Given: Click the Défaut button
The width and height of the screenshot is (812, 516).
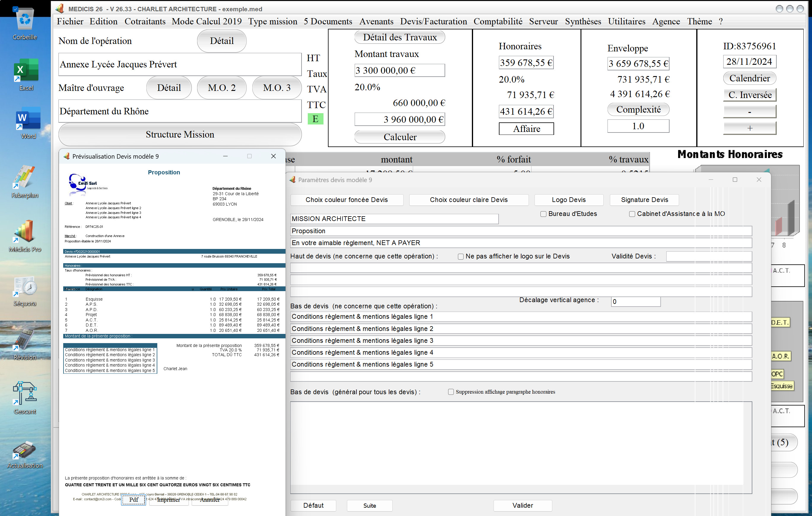Looking at the screenshot, I should click(313, 505).
